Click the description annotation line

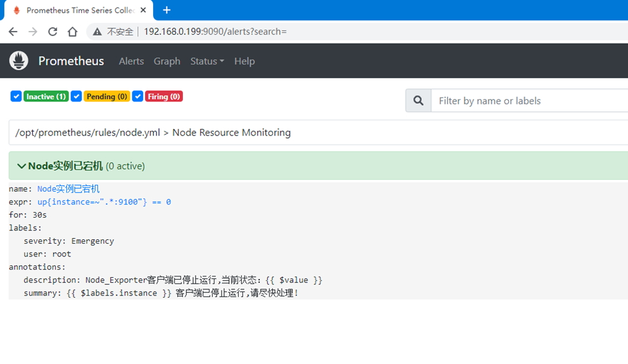point(173,280)
